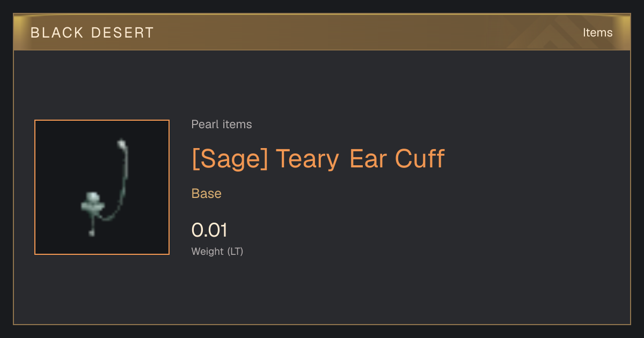Click the word Pearl above the title

coord(203,124)
